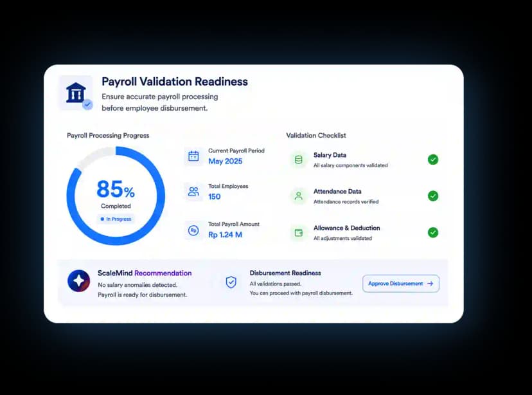
Task: Click 'No salary anomalies detected.' text
Action: (137, 285)
